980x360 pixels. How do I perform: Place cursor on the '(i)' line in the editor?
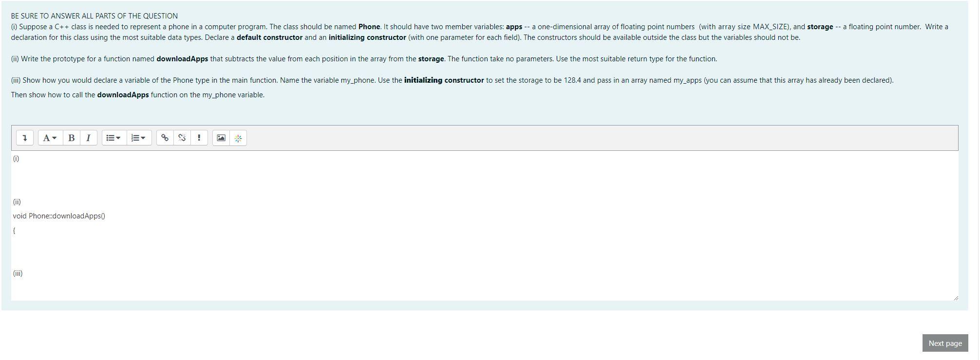[16, 159]
